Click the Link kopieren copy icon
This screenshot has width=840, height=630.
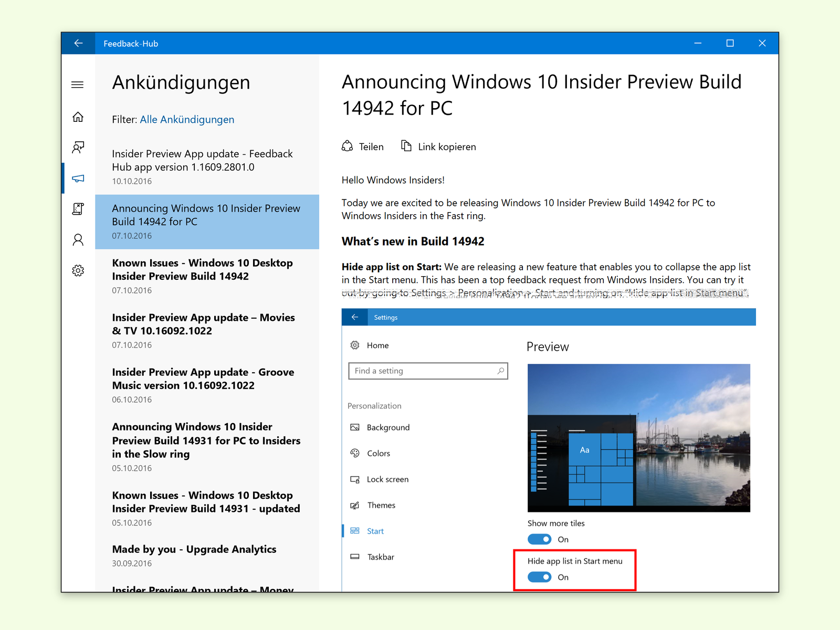(x=406, y=145)
